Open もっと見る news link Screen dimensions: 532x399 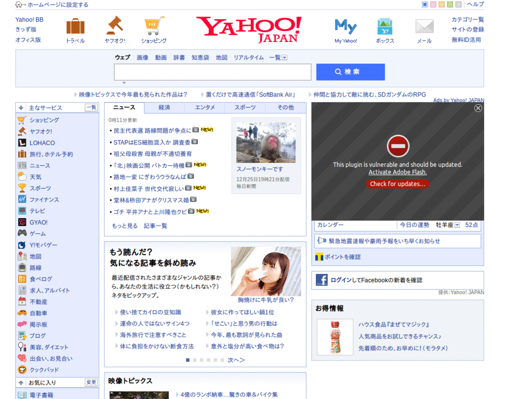[125, 226]
